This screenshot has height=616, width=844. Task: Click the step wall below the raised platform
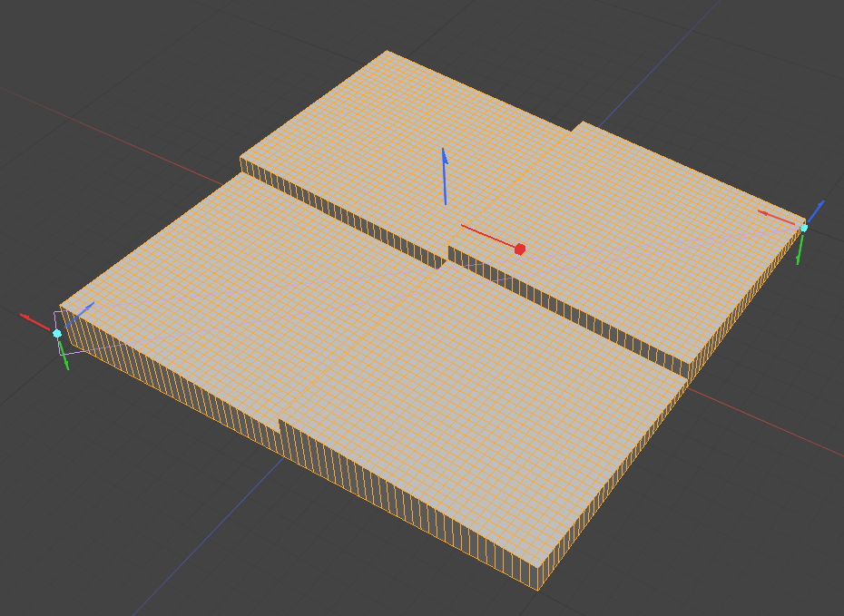[345, 215]
